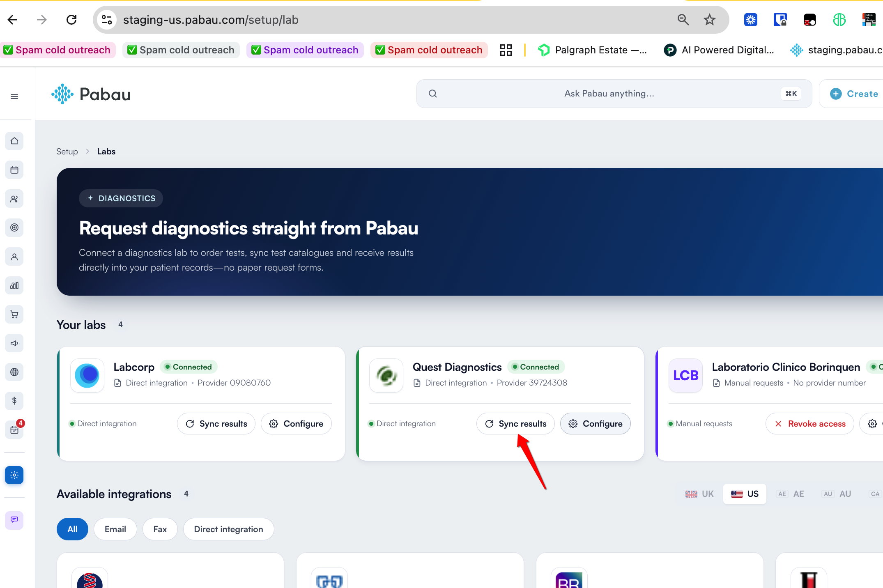Filter integrations by Fax
This screenshot has width=883, height=588.
tap(160, 529)
